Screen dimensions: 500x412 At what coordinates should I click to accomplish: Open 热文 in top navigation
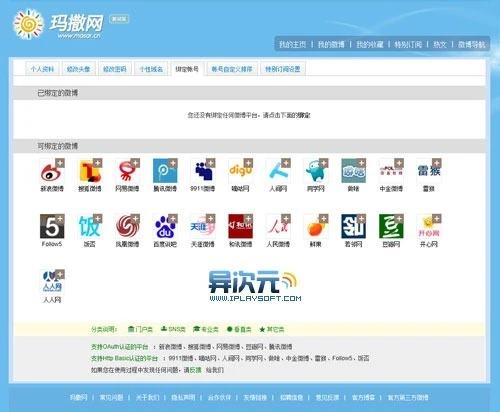point(440,44)
